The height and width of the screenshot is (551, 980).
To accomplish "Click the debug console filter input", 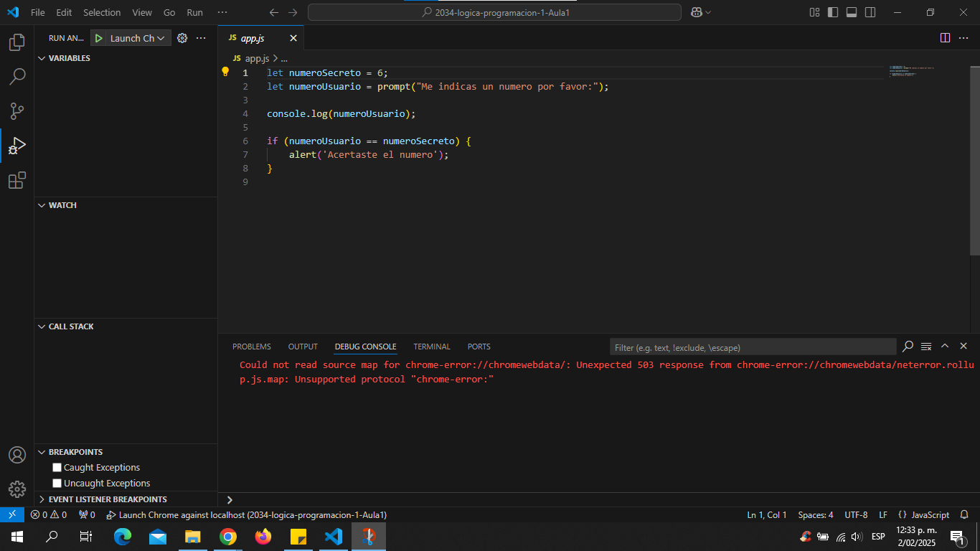I will [x=753, y=347].
